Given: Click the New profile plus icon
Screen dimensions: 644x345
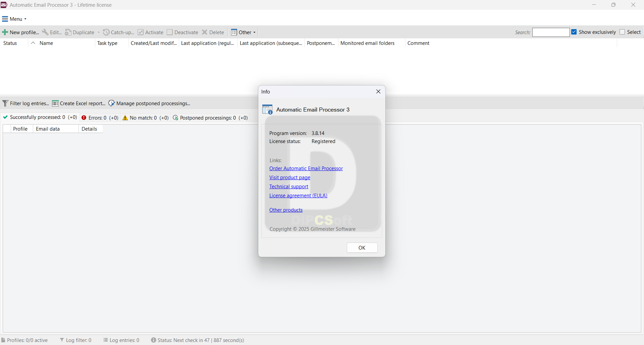Looking at the screenshot, I should click(5, 32).
